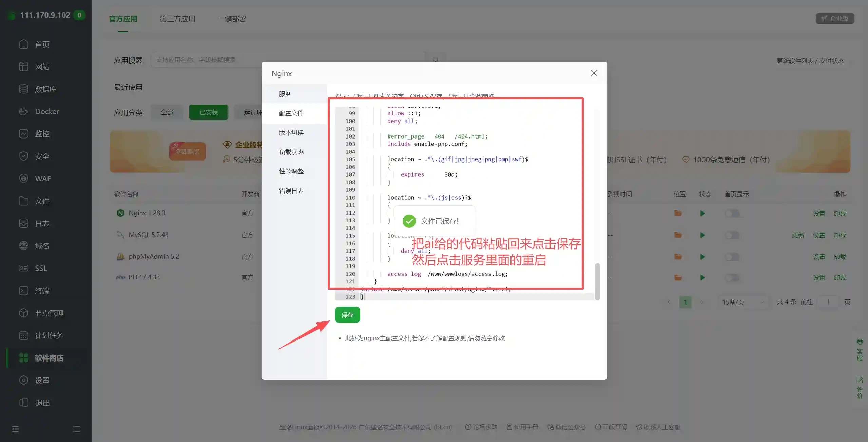Open the 文件 files folder icon

click(23, 201)
